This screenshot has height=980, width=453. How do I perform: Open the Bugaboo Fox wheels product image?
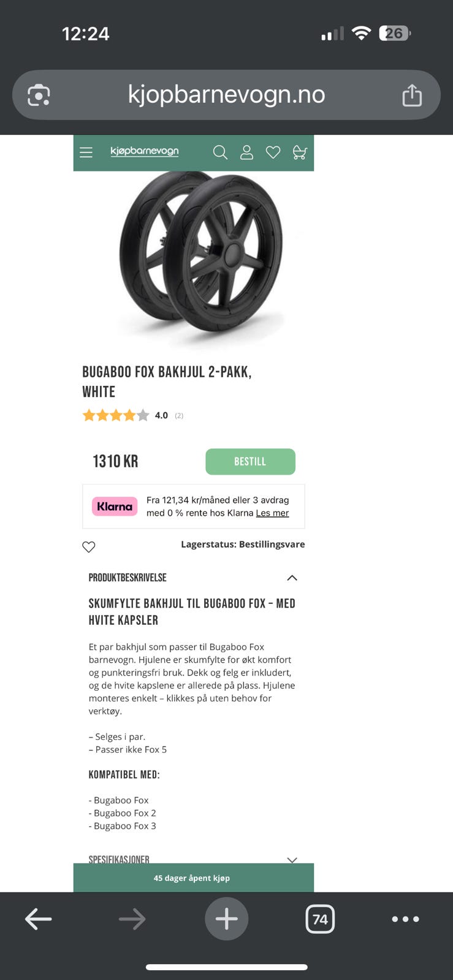pos(201,256)
